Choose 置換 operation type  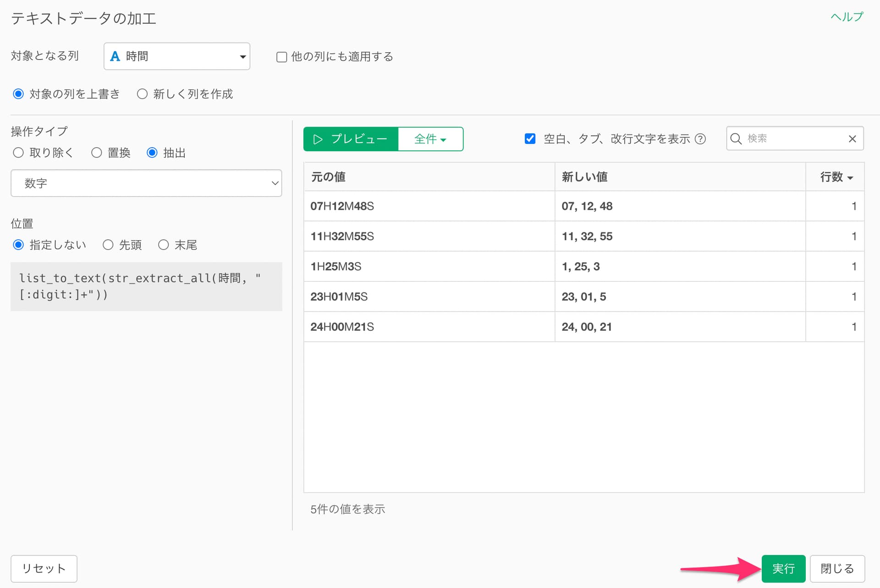pos(96,153)
